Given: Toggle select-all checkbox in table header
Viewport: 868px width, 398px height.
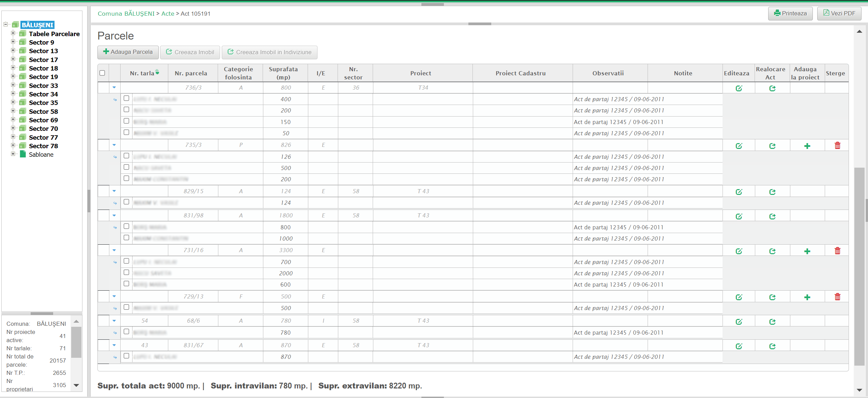Looking at the screenshot, I should coord(102,73).
